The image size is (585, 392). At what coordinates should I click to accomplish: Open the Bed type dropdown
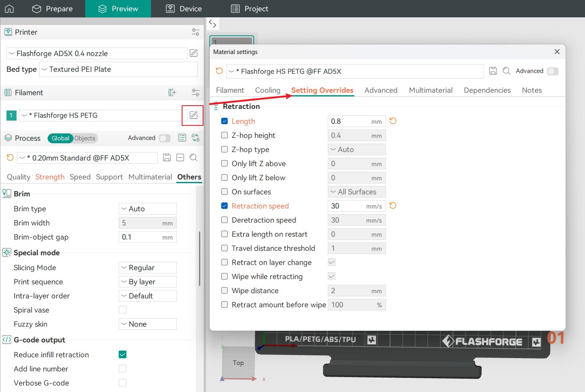click(x=118, y=69)
